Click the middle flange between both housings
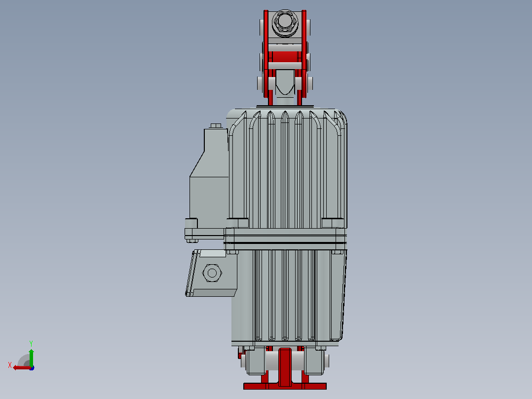This screenshot has width=532, height=399. coord(285,236)
